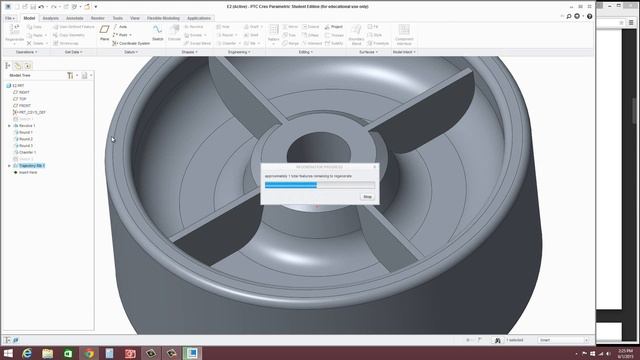Select the Sketch tool icon
The height and width of the screenshot is (360, 640).
[x=158, y=30]
